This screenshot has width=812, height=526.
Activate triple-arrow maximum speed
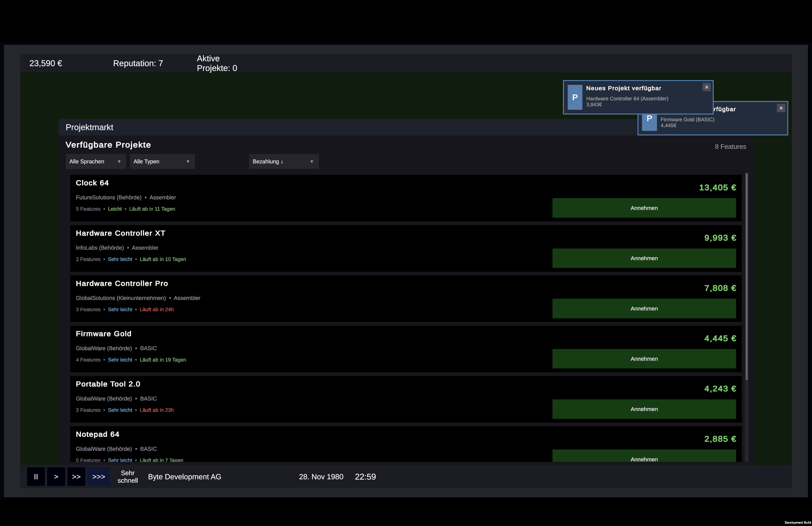[98, 477]
